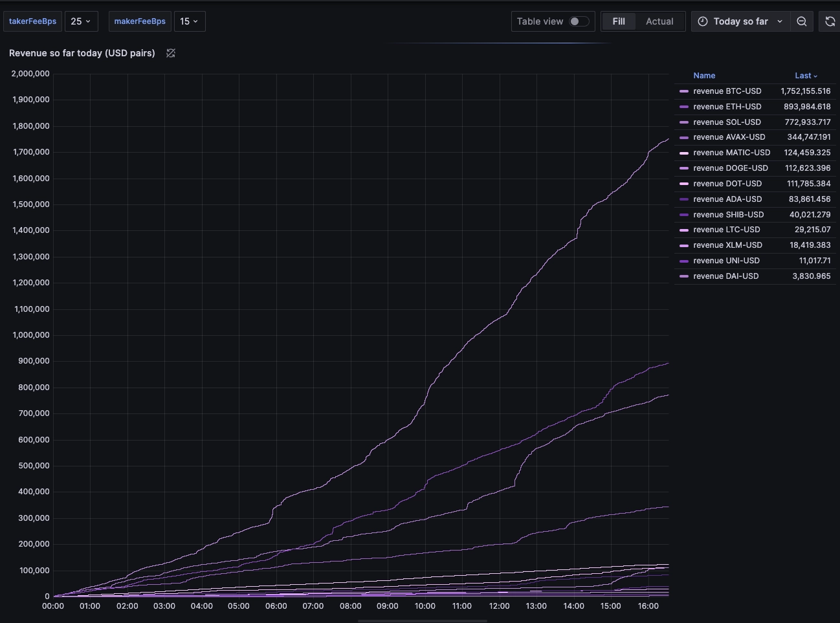Isolate the revenue XLM-USD series in legend
Image resolution: width=840 pixels, height=623 pixels.
[x=727, y=245]
